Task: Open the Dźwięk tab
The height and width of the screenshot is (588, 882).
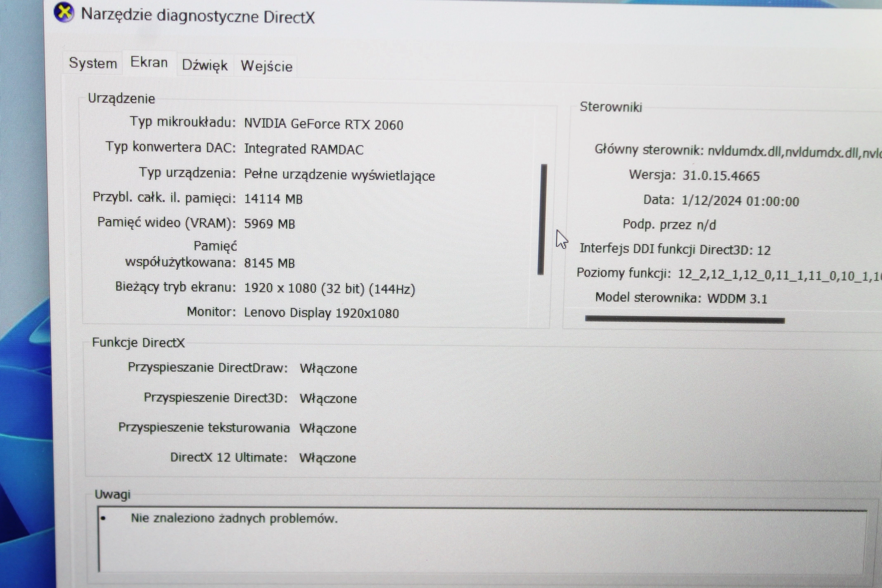Action: click(205, 65)
